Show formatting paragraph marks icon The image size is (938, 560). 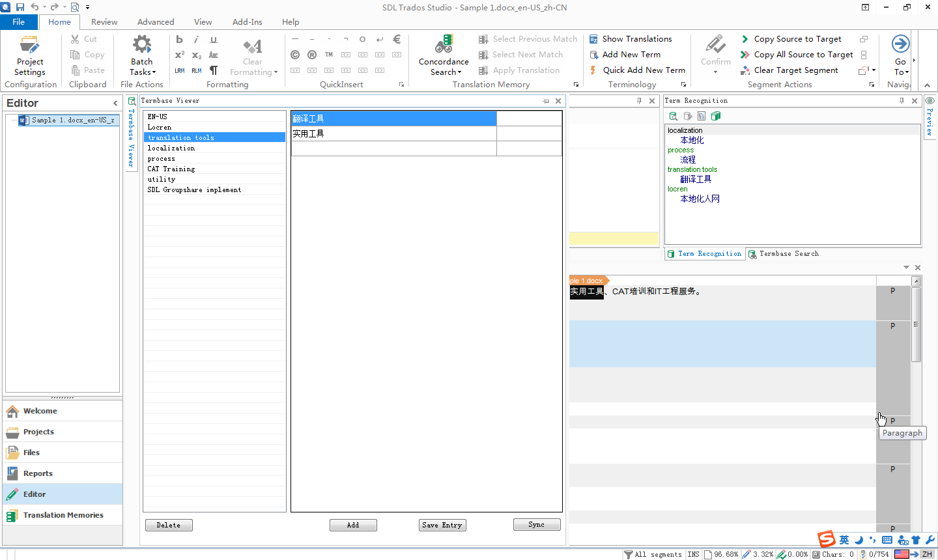click(214, 70)
